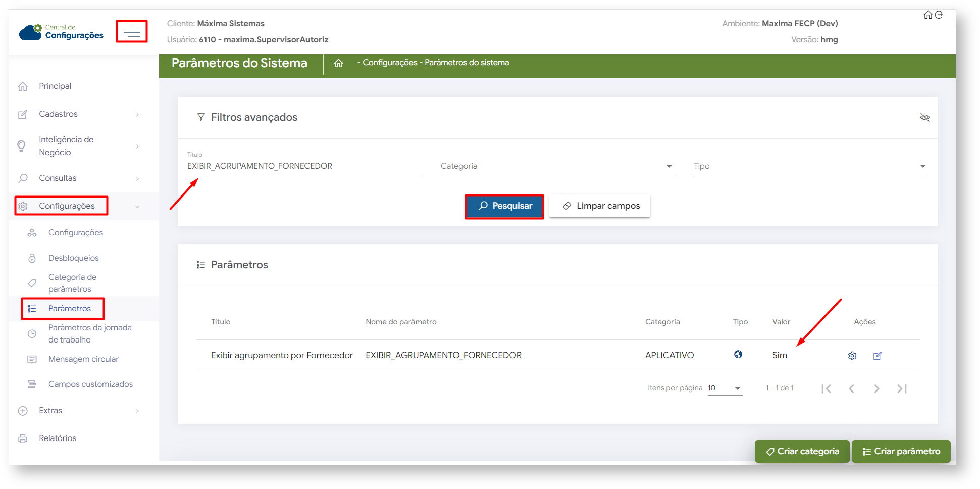Change the items per page dropdown
This screenshot has height=489, width=980.
coord(725,388)
